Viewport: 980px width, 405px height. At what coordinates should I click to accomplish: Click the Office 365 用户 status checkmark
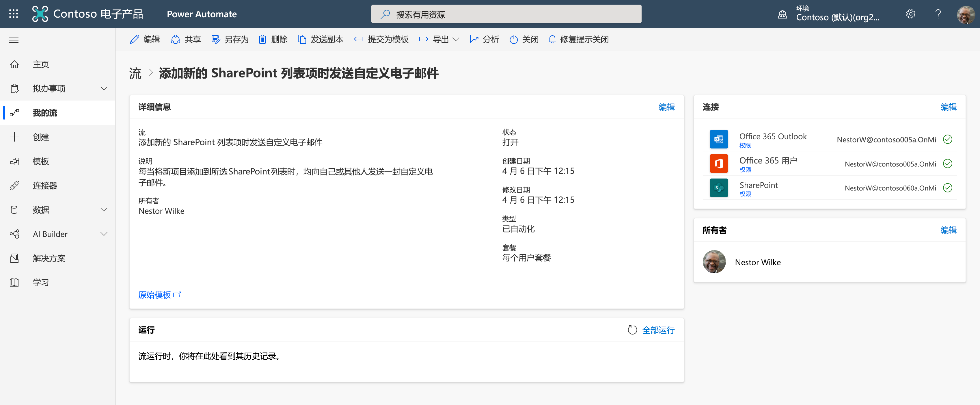tap(948, 164)
